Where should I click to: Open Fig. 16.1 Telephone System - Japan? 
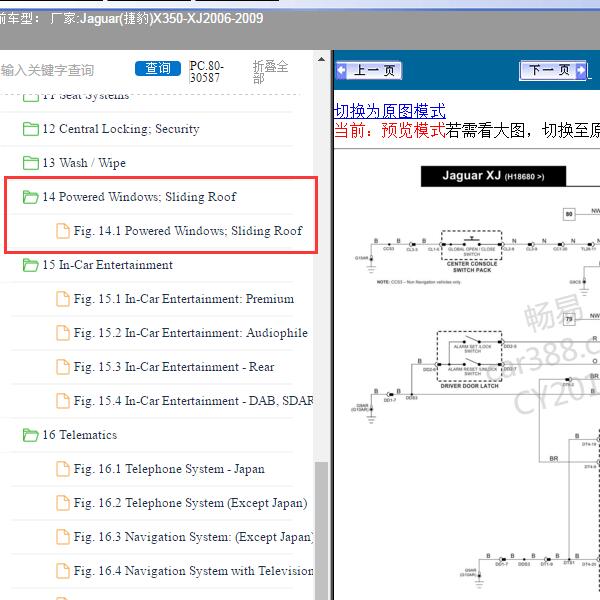click(169, 469)
